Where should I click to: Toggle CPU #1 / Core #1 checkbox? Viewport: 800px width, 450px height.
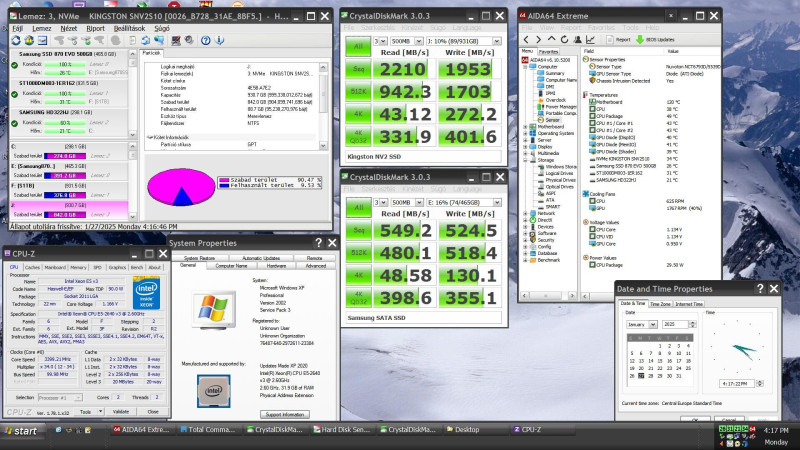pos(593,123)
